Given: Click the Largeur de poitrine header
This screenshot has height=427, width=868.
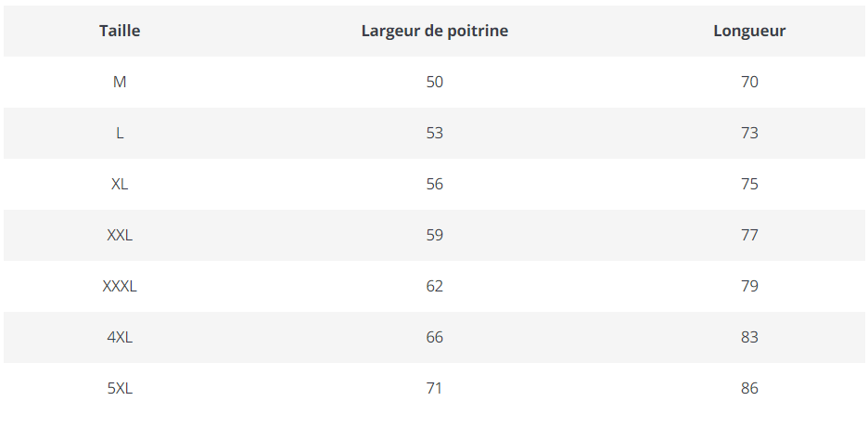Looking at the screenshot, I should coord(434,31).
